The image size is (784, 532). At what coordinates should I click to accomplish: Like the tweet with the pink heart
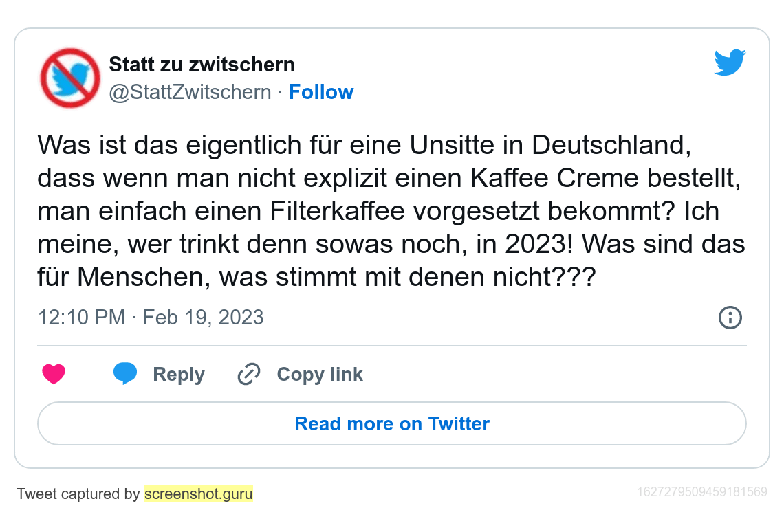(x=54, y=375)
